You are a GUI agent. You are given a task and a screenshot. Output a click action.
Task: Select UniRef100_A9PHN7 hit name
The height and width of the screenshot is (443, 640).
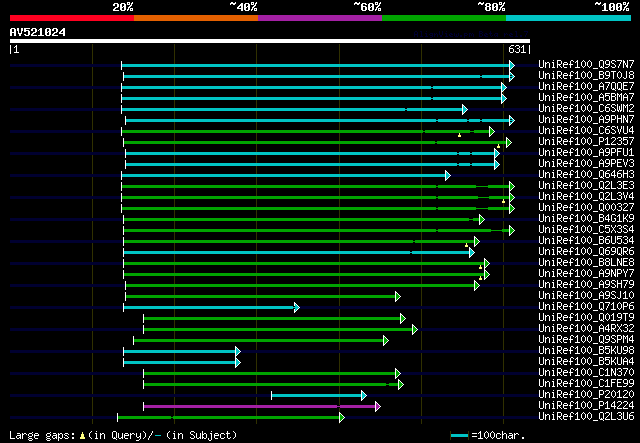pyautogui.click(x=586, y=119)
